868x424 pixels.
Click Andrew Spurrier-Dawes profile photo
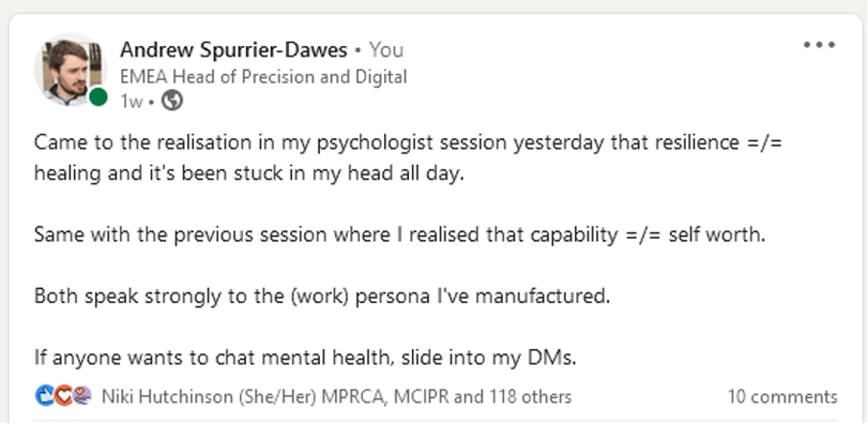70,70
